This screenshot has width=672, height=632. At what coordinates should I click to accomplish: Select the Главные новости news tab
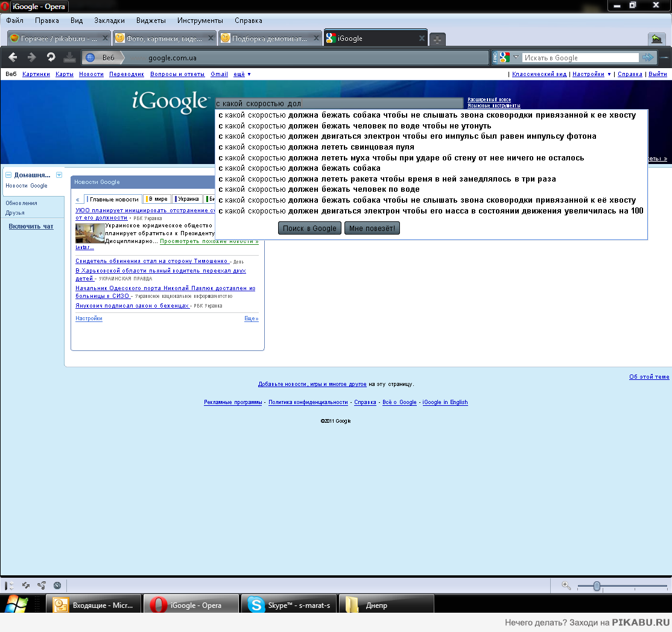(113, 199)
